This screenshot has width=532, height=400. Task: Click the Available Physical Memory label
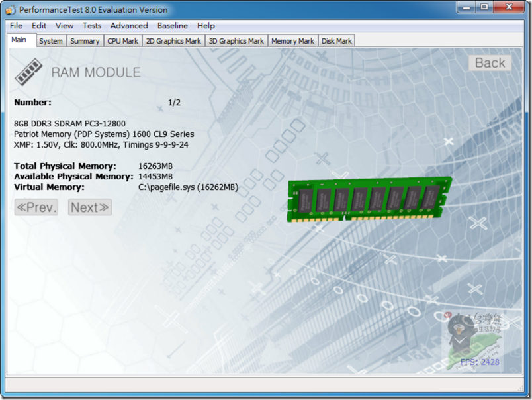click(x=73, y=177)
